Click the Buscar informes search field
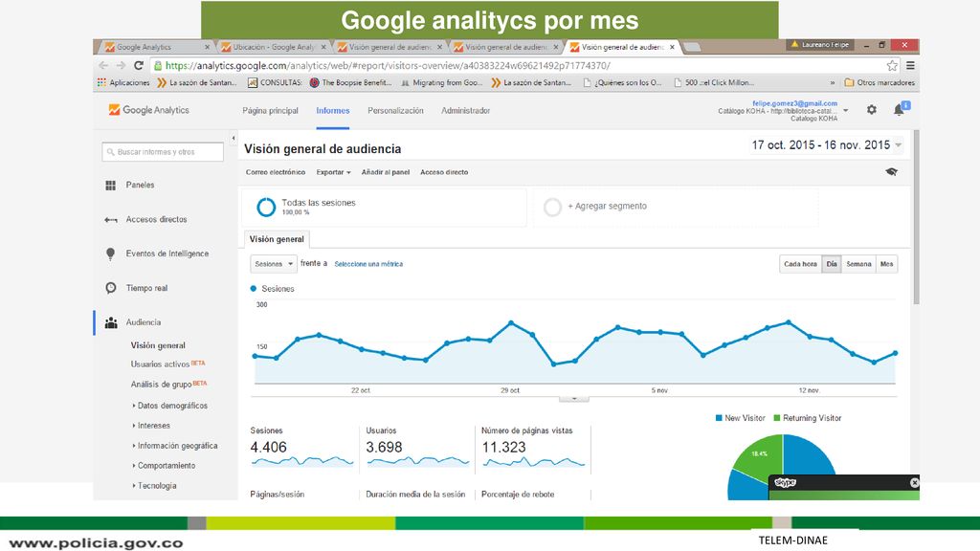The width and height of the screenshot is (980, 551). [163, 152]
